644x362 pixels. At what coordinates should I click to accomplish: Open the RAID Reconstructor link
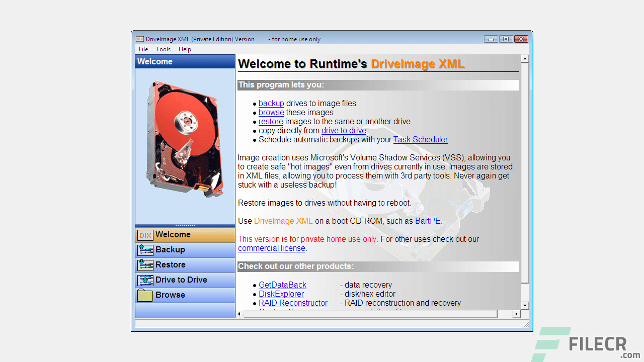[293, 303]
